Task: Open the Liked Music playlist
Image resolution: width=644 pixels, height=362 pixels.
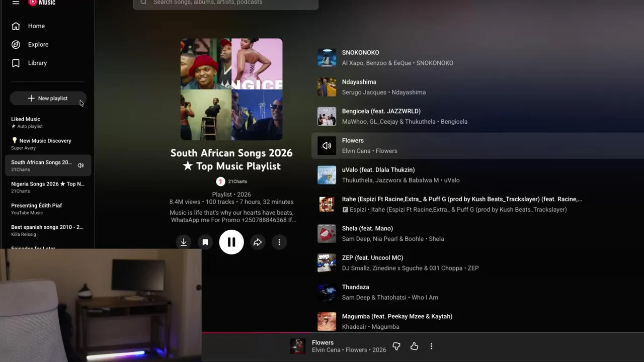Action: coord(48,122)
